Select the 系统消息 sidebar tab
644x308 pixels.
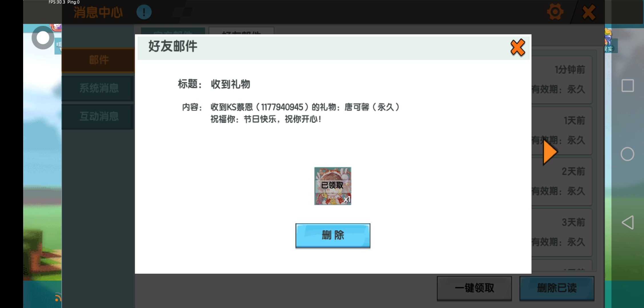coord(98,88)
